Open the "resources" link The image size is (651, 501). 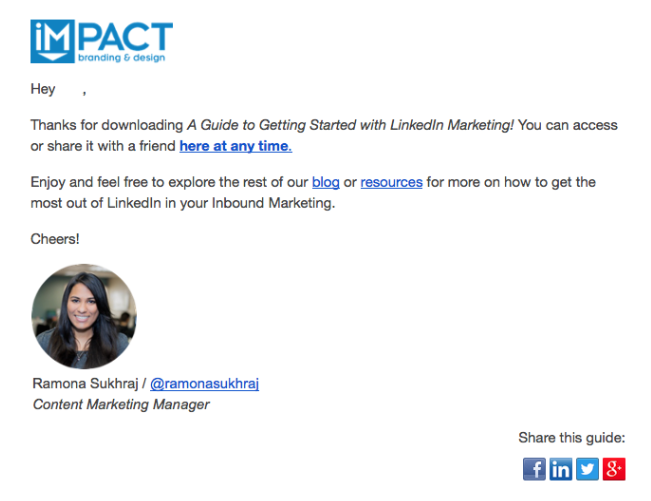[391, 182]
